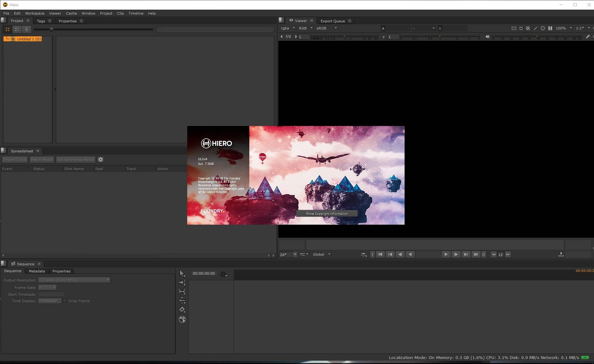Screen dimensions: 594x364
Task: Open spreadsheet settings gear icon
Action: [101, 160]
